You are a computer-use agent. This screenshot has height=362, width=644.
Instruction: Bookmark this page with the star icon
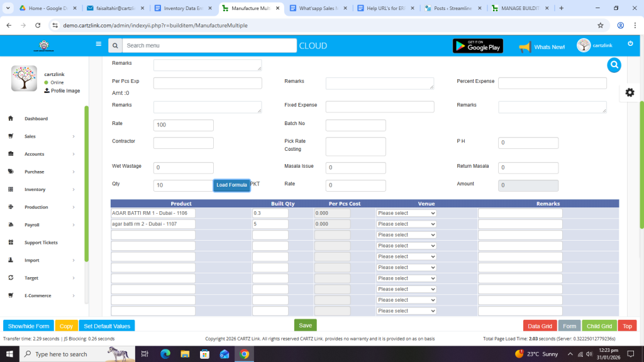click(600, 25)
